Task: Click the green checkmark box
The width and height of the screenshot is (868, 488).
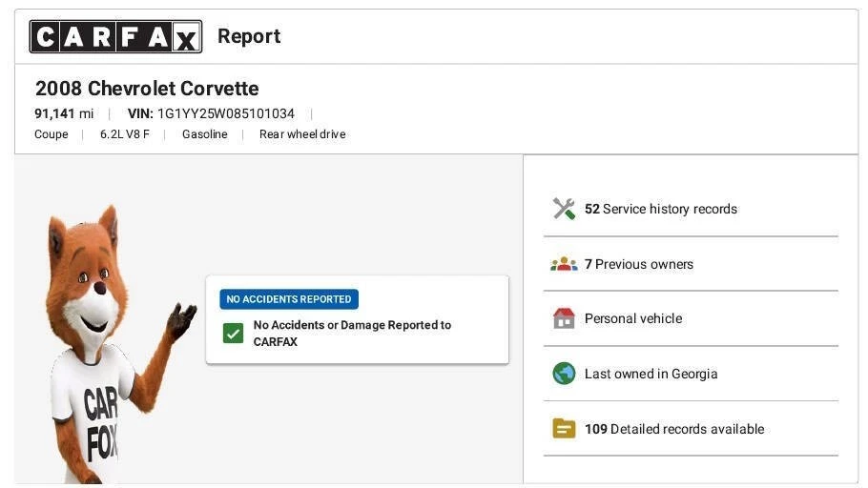Action: [x=233, y=333]
